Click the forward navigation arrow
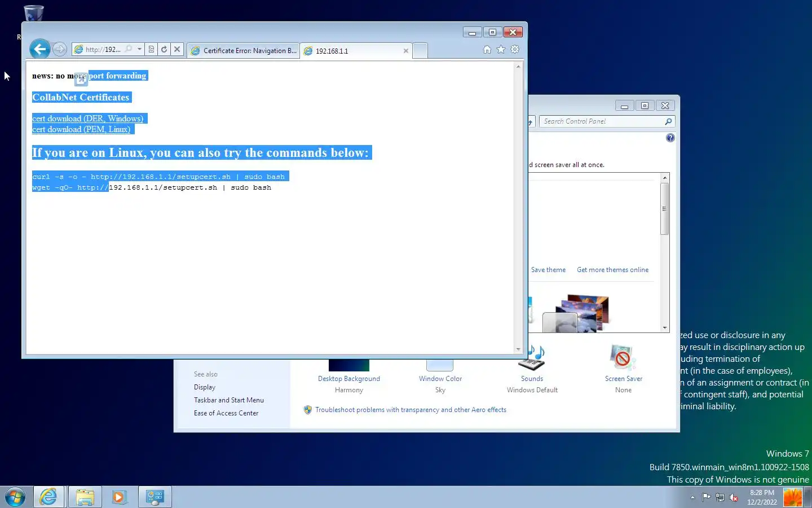Screen dimensions: 812x508 point(60,49)
